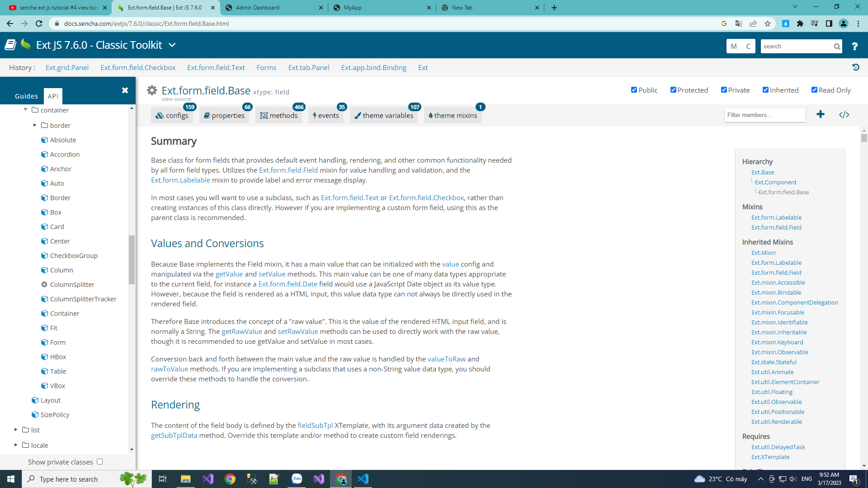Viewport: 868px width, 488px height.
Task: Click gear icon beside Ext.form.field.Base title
Action: click(x=152, y=90)
